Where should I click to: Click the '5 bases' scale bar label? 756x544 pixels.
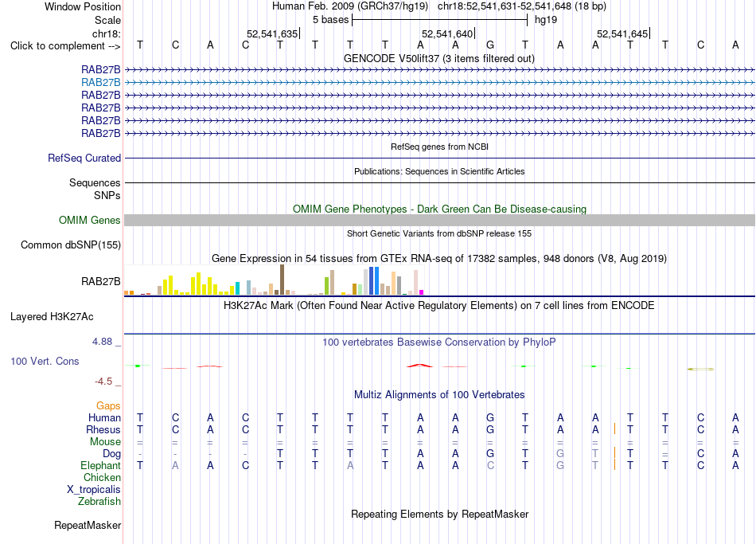[x=330, y=20]
